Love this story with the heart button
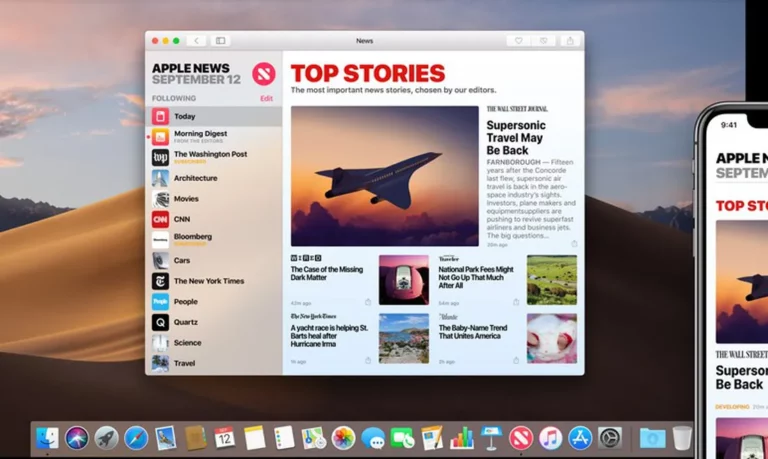768x459 pixels. (518, 41)
